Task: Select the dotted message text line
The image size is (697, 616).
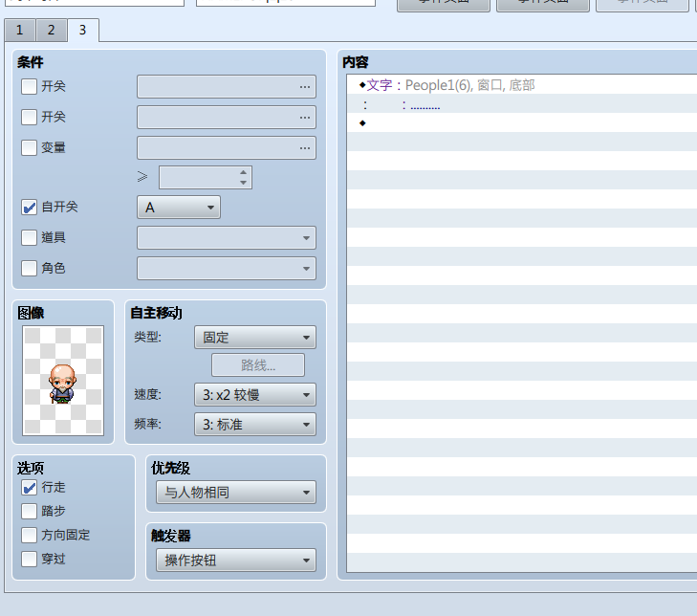Action: click(522, 103)
